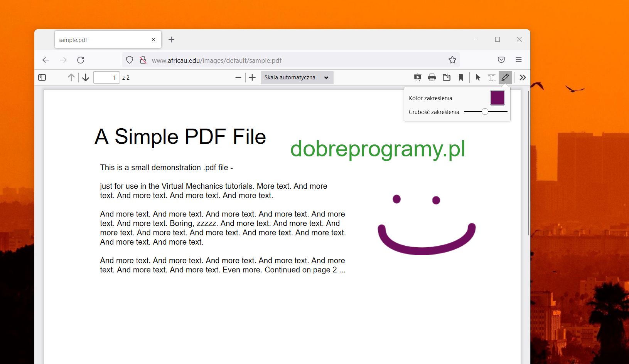Select the cursor selection tool
The width and height of the screenshot is (629, 364).
coord(478,77)
